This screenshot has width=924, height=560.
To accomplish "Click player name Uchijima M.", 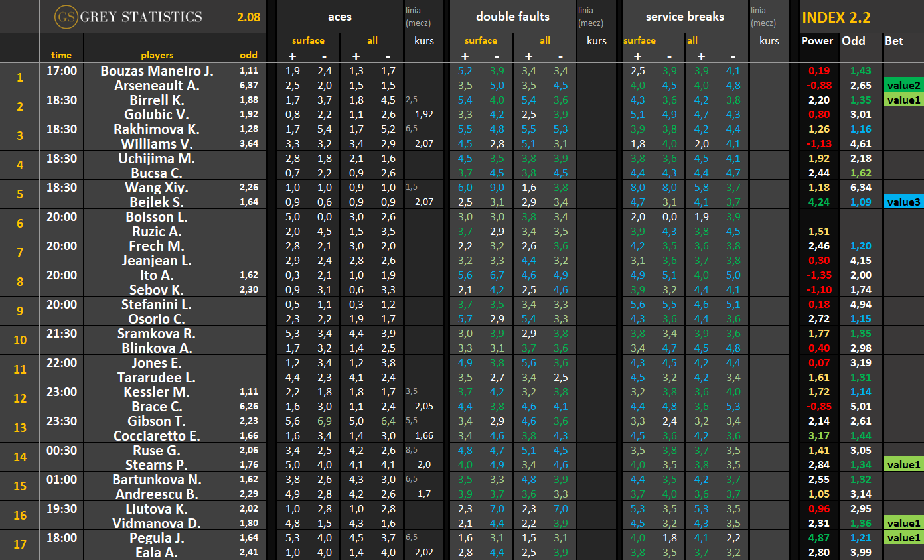I will [x=157, y=158].
